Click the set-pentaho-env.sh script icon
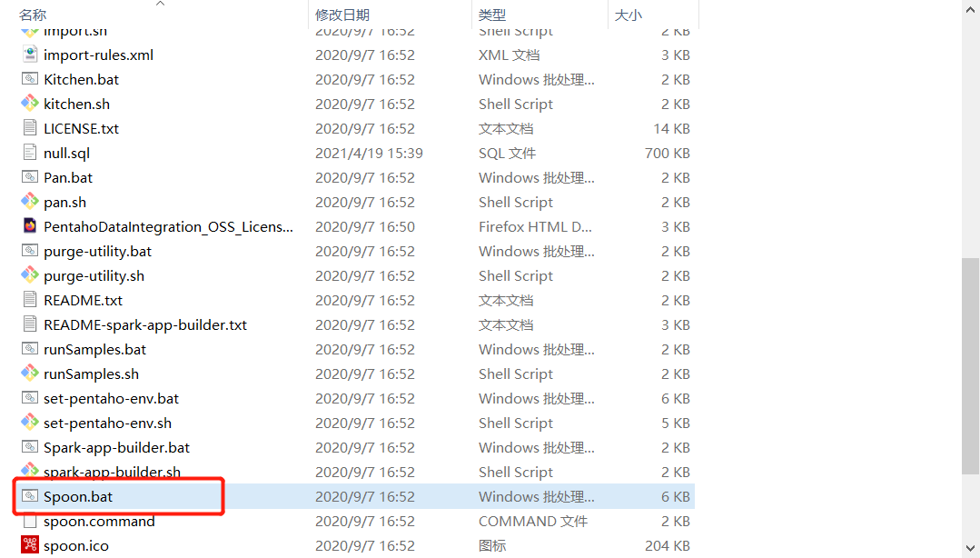 [x=29, y=423]
